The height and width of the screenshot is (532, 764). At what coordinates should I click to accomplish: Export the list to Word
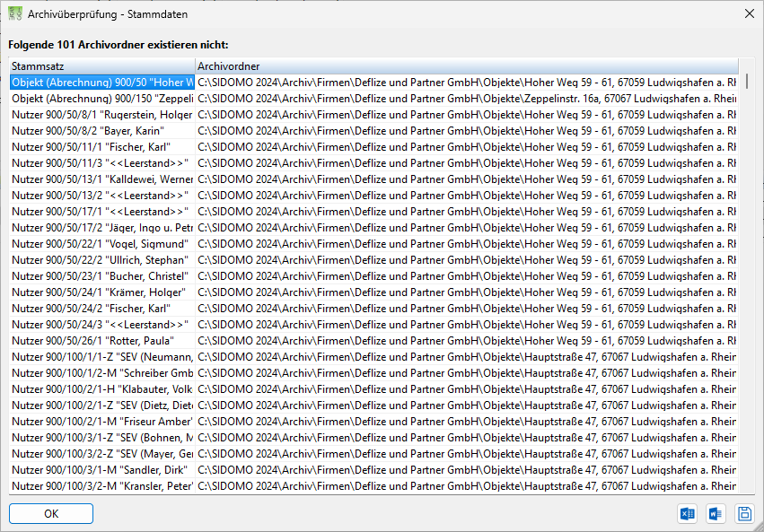click(716, 513)
